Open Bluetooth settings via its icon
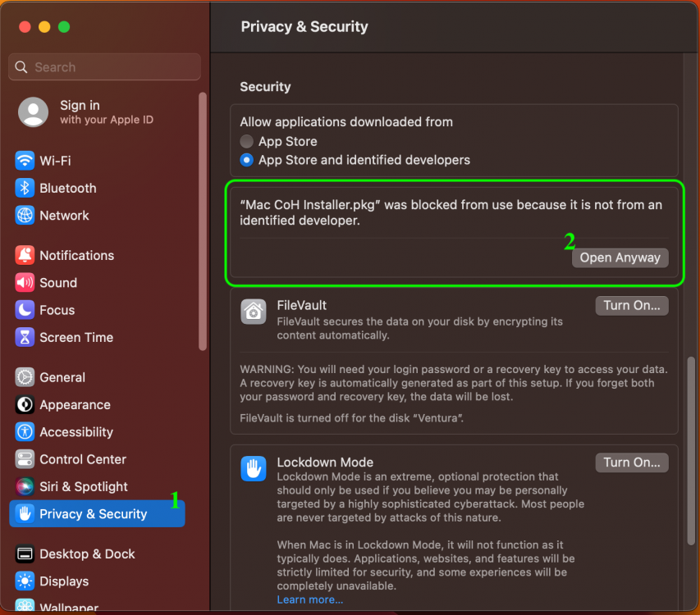The height and width of the screenshot is (615, 700). pyautogui.click(x=25, y=188)
